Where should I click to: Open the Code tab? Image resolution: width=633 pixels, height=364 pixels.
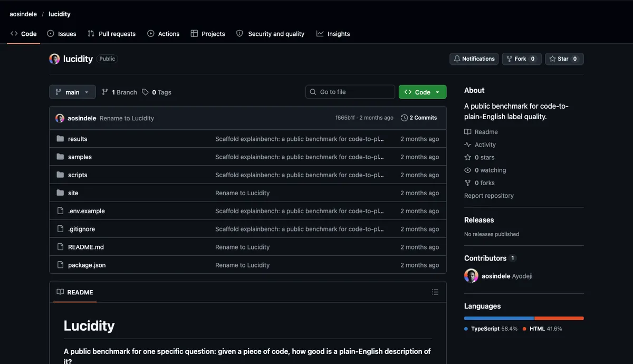coord(24,34)
